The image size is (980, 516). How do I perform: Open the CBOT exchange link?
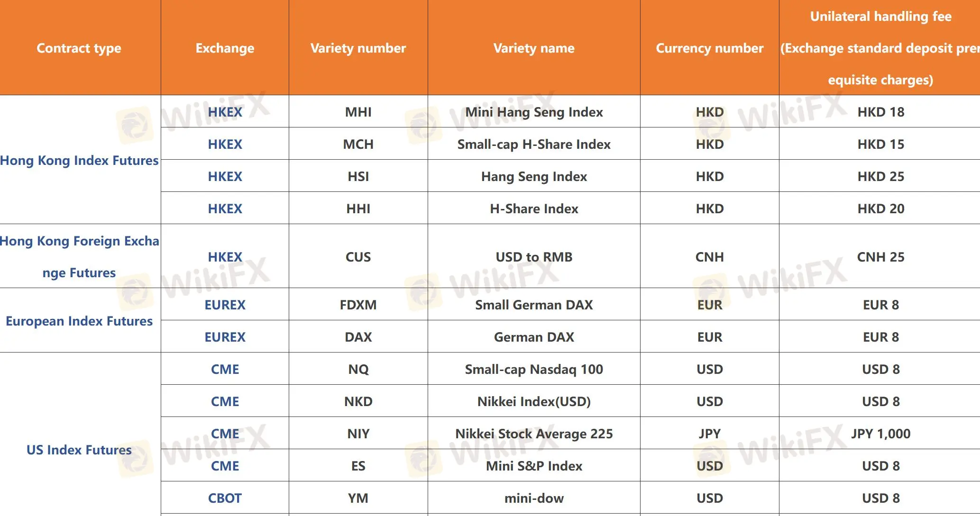coord(225,498)
